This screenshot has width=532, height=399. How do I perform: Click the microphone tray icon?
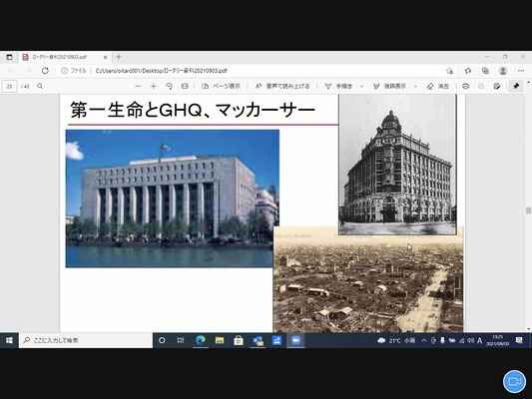(442, 340)
